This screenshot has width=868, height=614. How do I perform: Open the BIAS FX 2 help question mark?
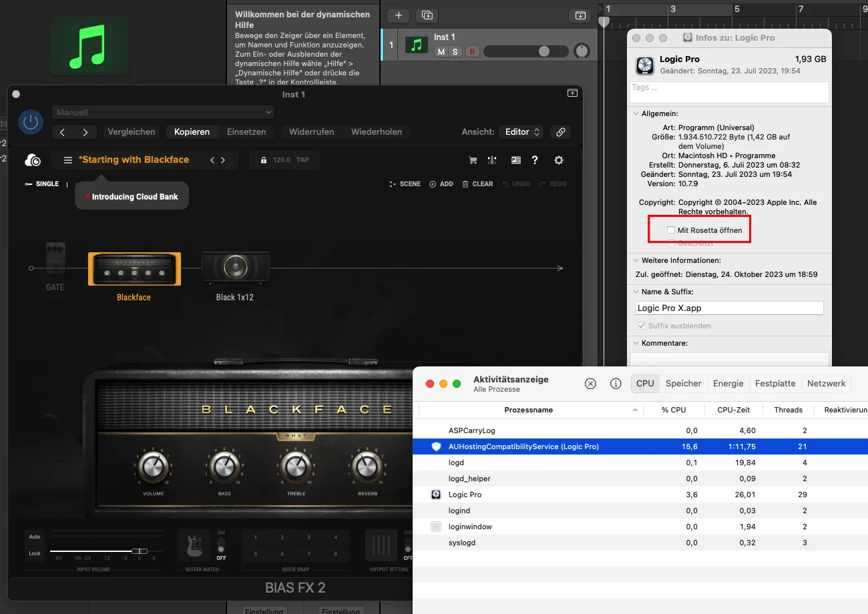pyautogui.click(x=535, y=160)
